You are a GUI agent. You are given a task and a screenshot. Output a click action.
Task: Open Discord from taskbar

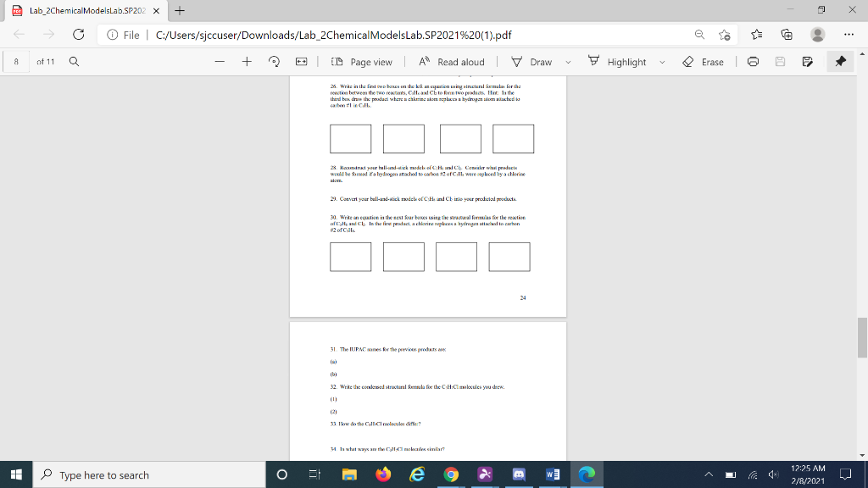pos(519,474)
